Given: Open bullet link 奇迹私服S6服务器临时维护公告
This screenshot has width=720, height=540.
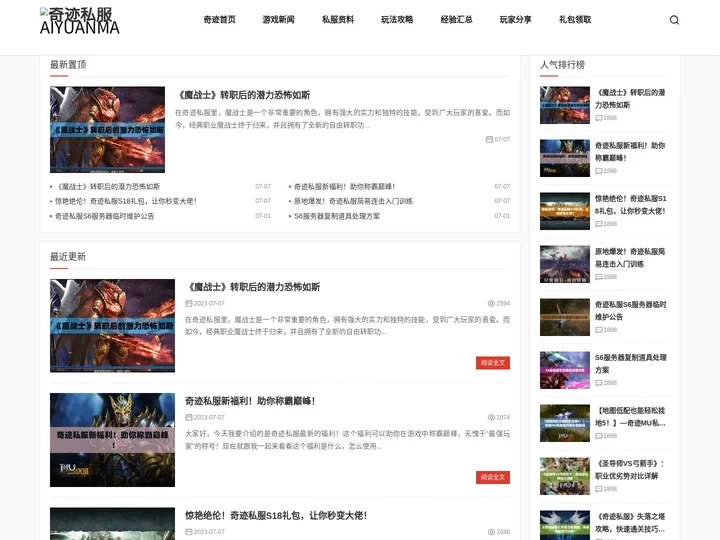Looking at the screenshot, I should point(105,216).
